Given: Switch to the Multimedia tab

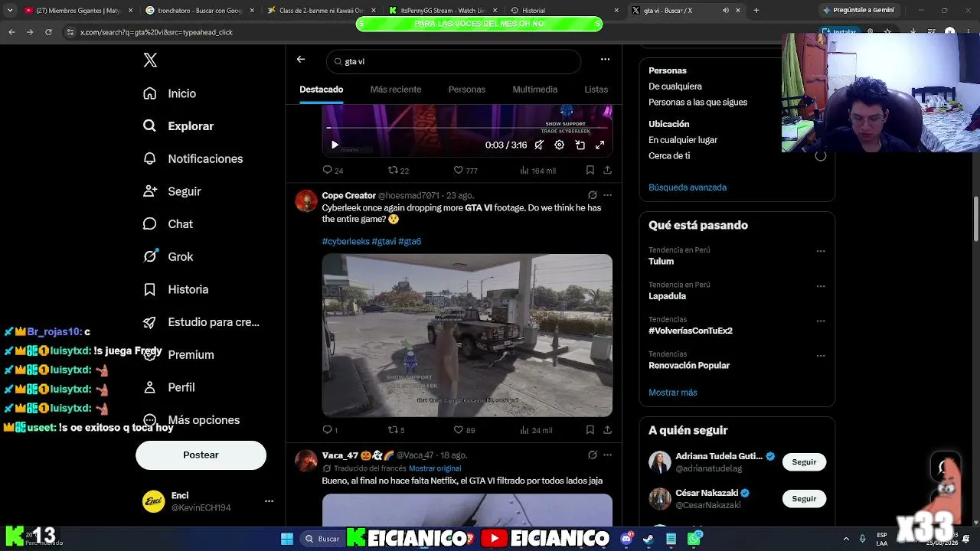Looking at the screenshot, I should pyautogui.click(x=535, y=90).
